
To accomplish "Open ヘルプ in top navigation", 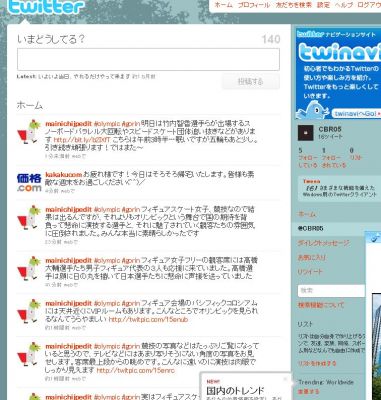I will [344, 5].
